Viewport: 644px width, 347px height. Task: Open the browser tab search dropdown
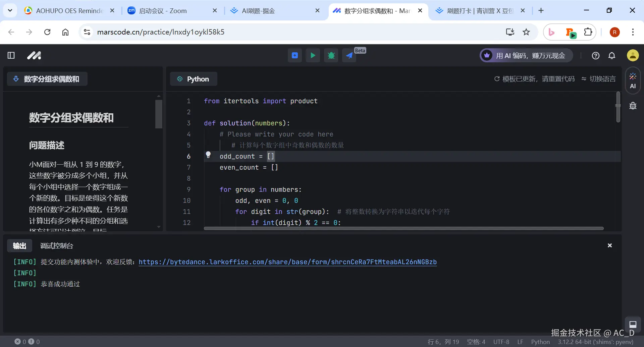tap(10, 10)
